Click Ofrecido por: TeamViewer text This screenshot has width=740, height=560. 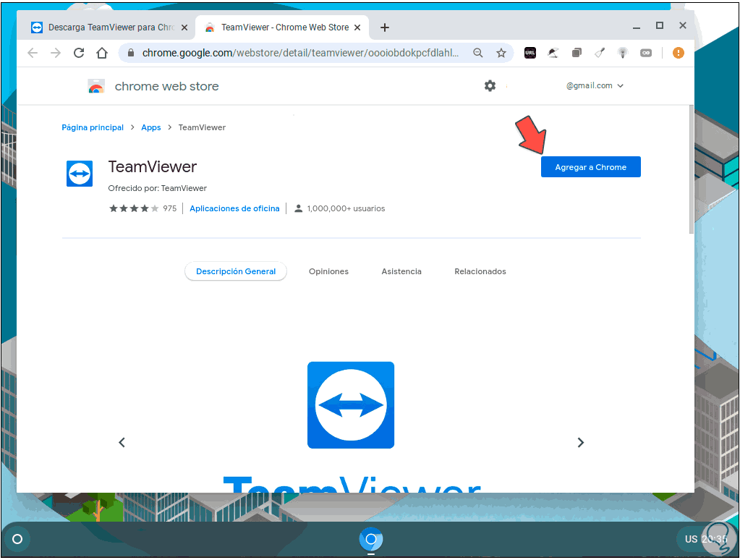pyautogui.click(x=157, y=188)
